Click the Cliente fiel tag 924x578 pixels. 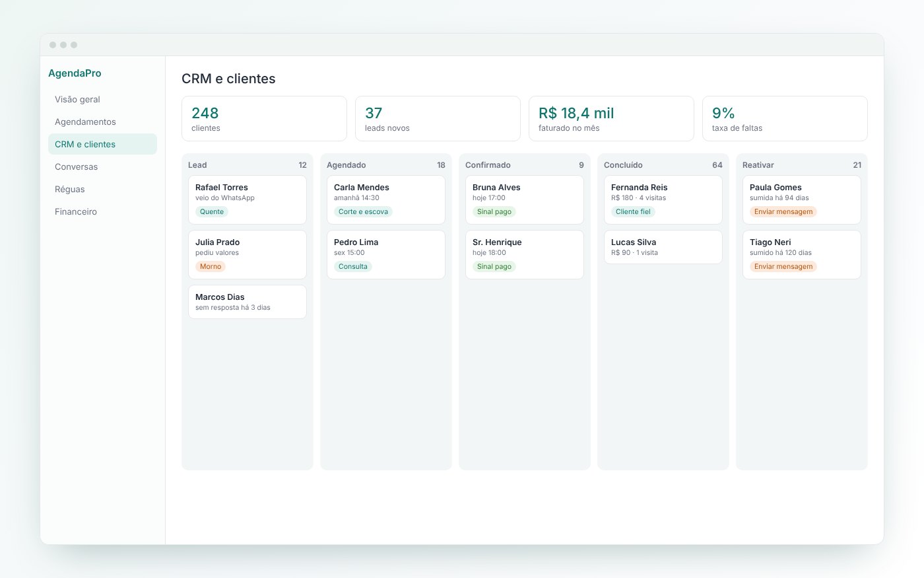tap(633, 212)
